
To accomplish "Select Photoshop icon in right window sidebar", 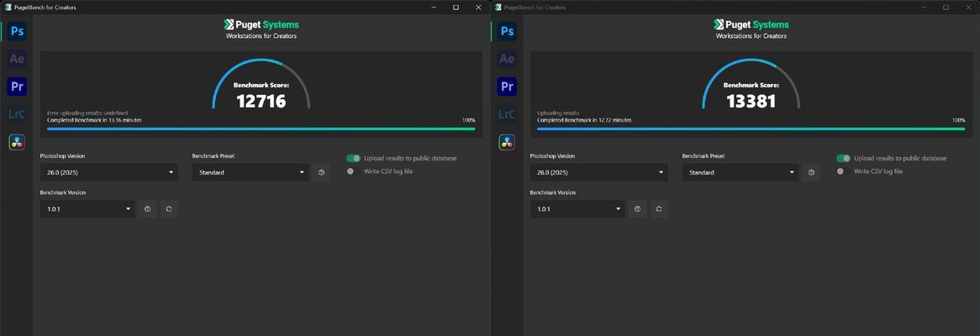I will [507, 31].
